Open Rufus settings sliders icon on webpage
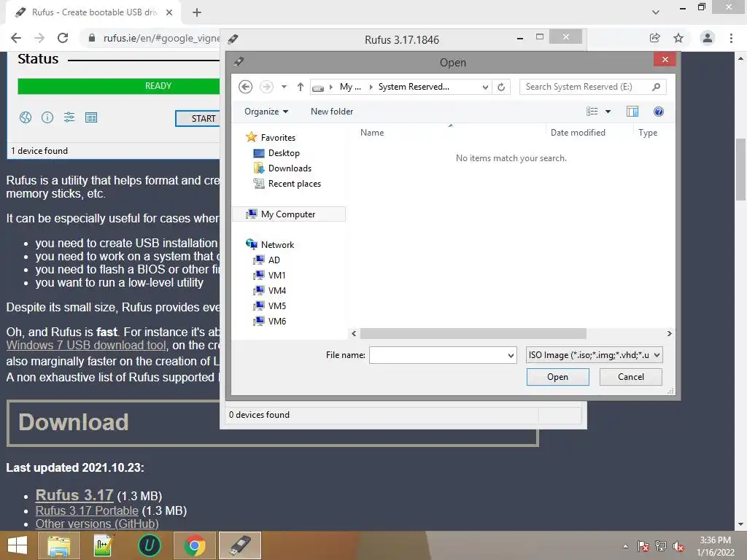 [x=69, y=117]
